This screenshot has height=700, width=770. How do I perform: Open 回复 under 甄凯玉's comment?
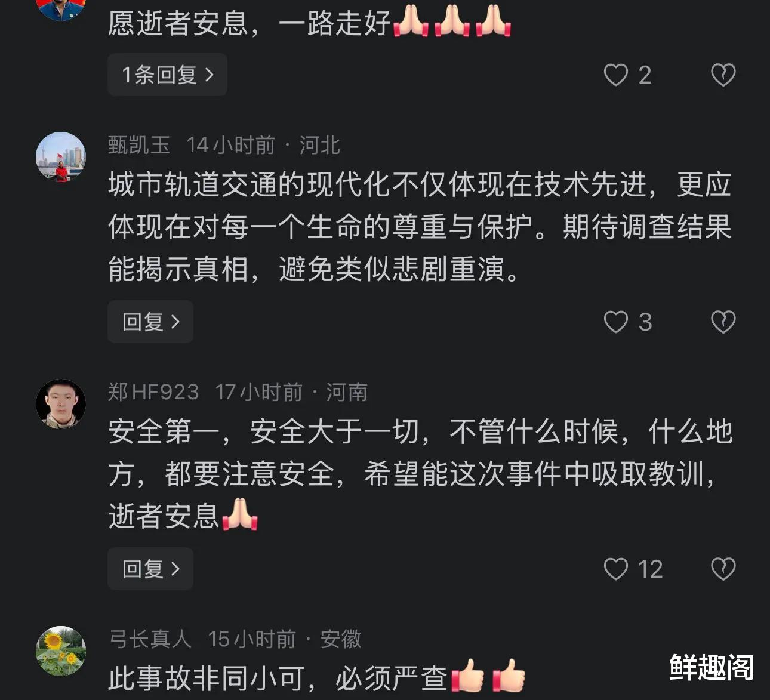point(150,322)
